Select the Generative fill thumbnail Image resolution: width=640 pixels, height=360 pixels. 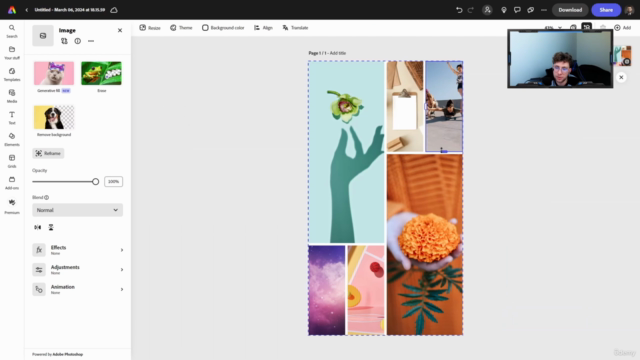54,73
